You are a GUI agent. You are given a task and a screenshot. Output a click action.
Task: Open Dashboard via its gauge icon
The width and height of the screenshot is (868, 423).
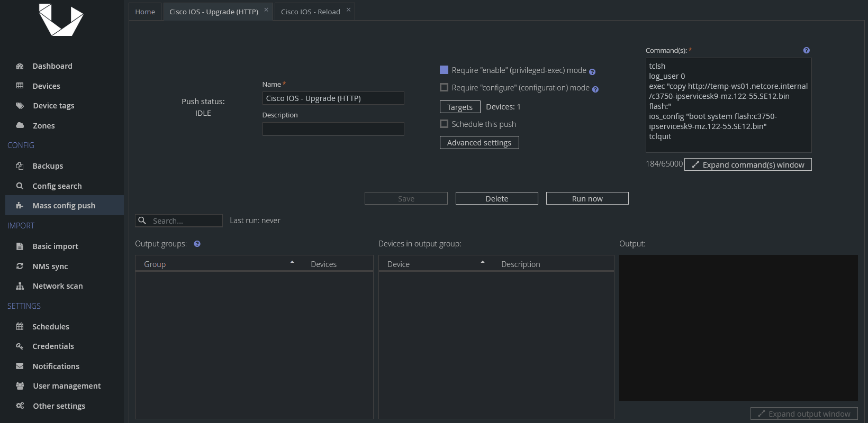pos(20,66)
